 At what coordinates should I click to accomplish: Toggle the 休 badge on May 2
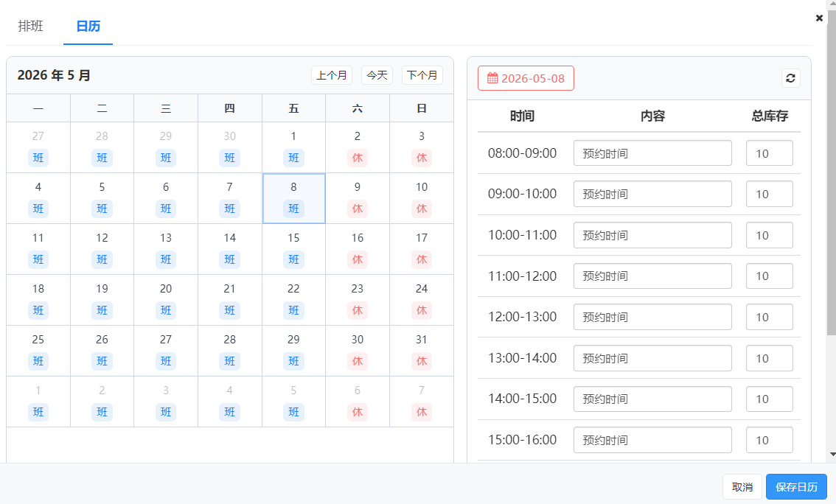(358, 158)
